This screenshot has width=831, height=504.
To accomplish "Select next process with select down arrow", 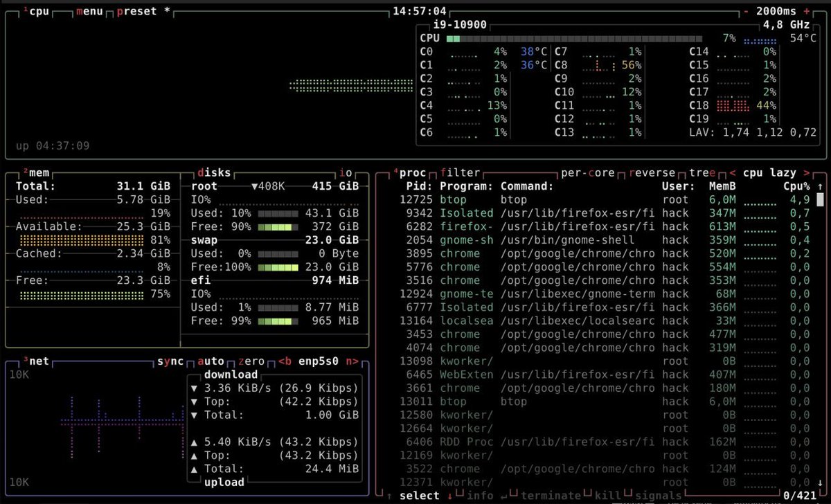I will tap(449, 496).
